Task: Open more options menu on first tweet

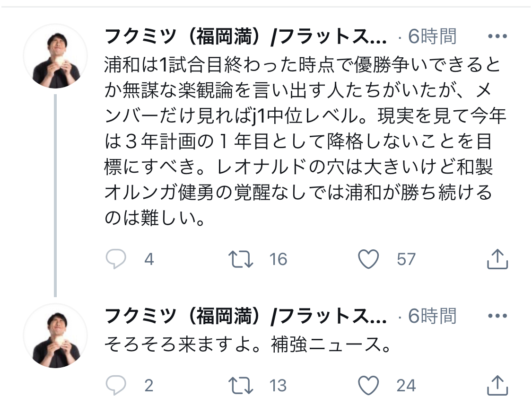Action: click(497, 36)
